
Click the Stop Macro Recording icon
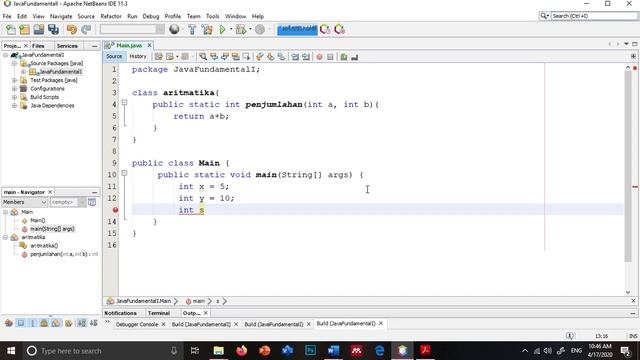(330, 57)
